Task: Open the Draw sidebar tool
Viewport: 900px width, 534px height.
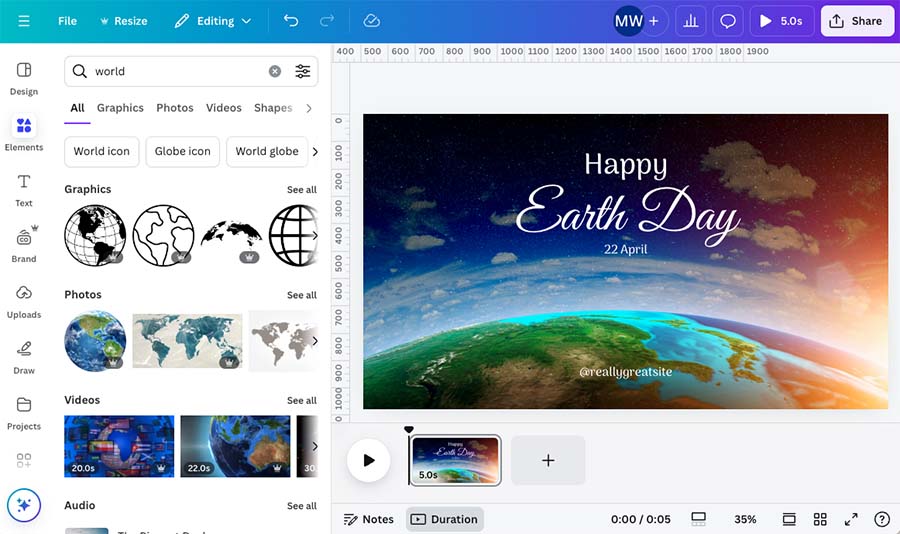Action: 24,357
